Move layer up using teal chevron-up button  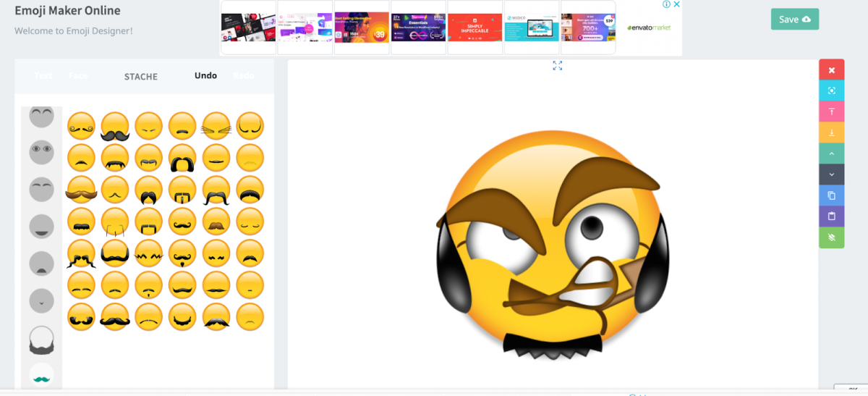point(832,153)
